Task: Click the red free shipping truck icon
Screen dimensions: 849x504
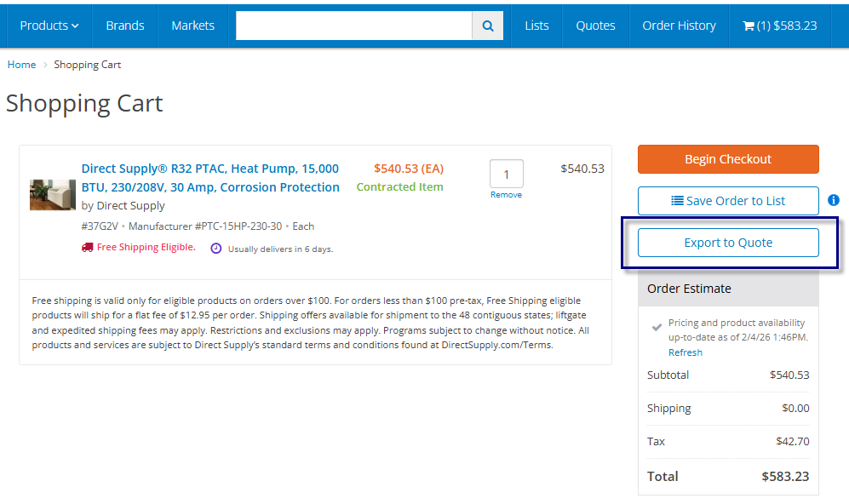Action: pos(87,248)
